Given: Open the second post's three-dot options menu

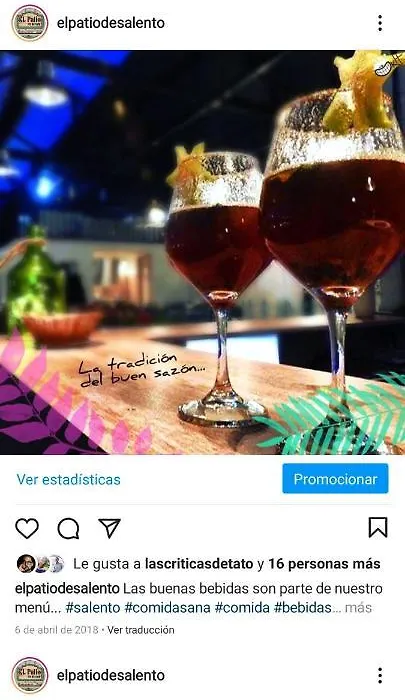Looking at the screenshot, I should pos(380,675).
